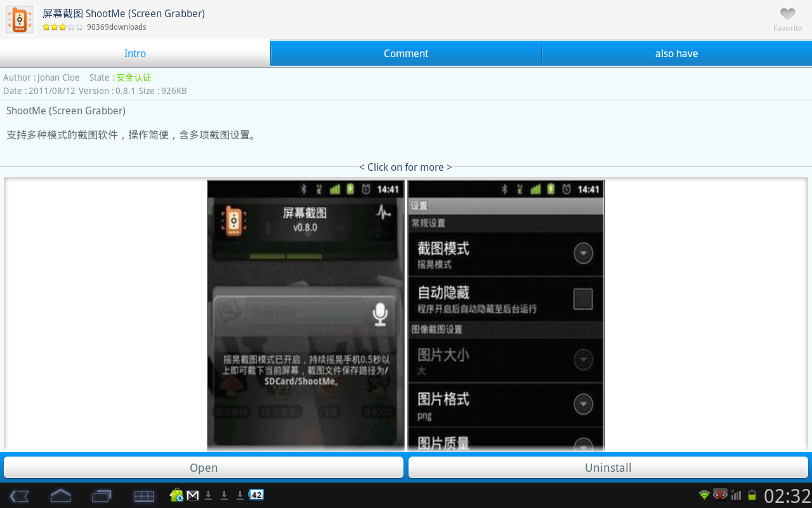Tap the grid menu icon in system bar
812x508 pixels.
(144, 496)
